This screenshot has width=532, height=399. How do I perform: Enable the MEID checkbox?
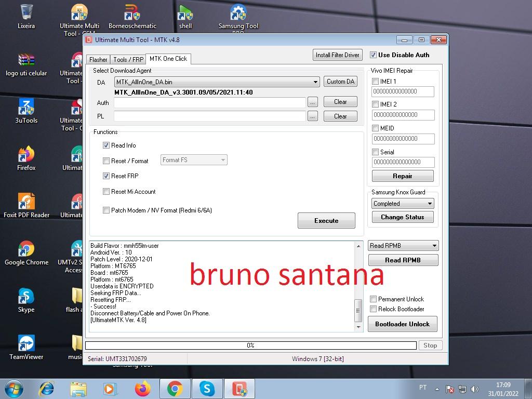375,128
